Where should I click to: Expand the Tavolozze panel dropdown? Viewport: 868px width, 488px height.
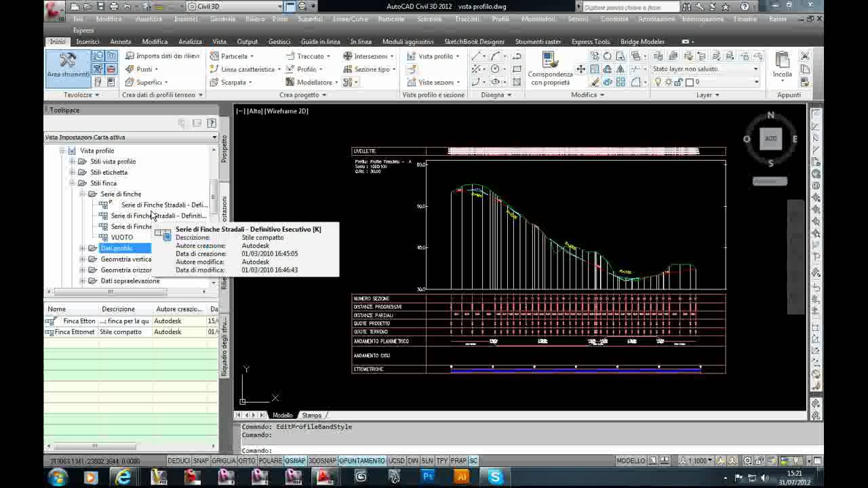(x=97, y=95)
